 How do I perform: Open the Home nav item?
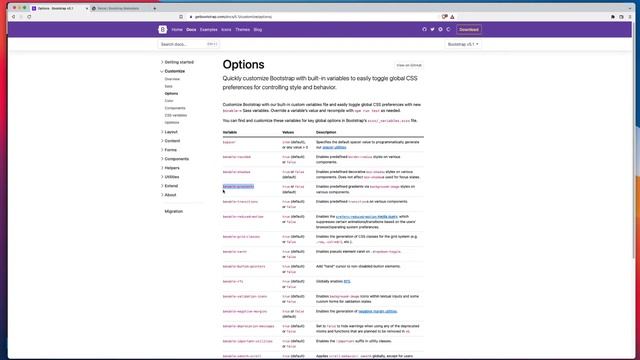177,30
